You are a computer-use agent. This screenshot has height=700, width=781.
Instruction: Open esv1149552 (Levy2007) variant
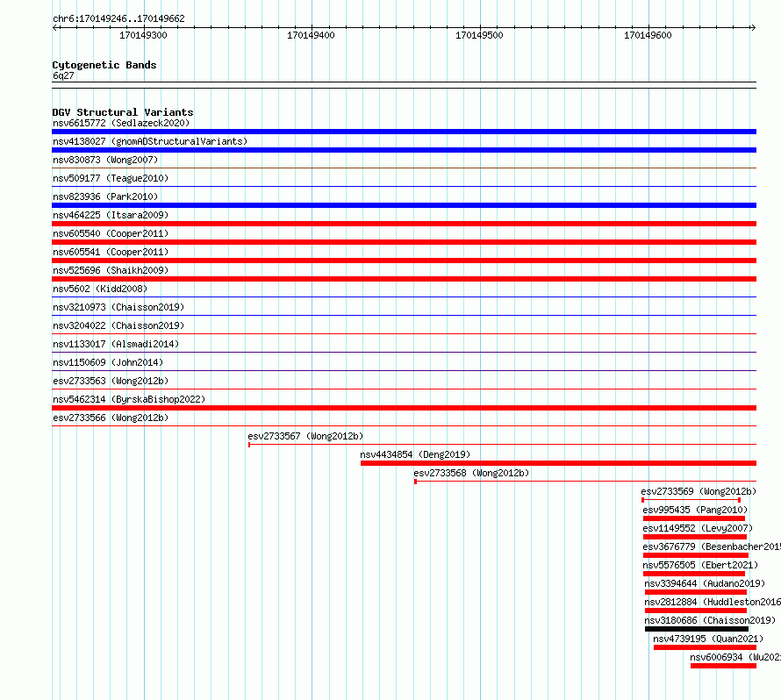tap(698, 528)
